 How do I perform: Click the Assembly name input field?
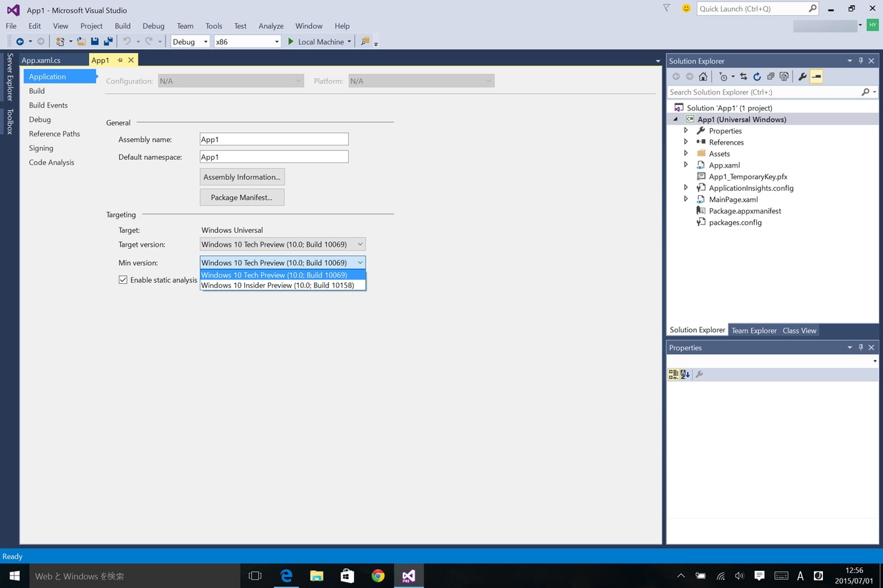point(274,139)
